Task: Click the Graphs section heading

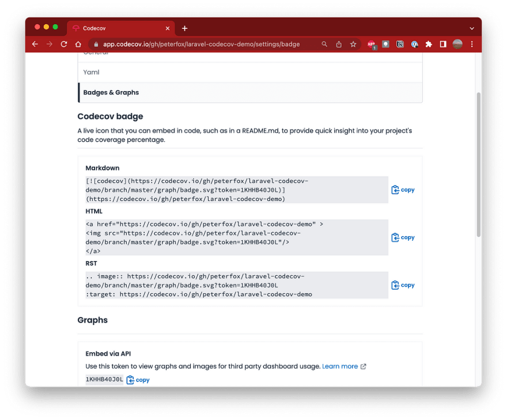Action: coord(93,320)
